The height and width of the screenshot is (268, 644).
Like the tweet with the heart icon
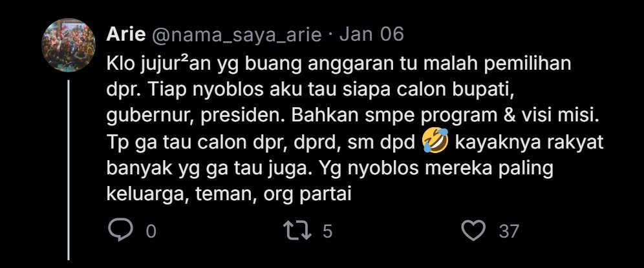pyautogui.click(x=473, y=231)
